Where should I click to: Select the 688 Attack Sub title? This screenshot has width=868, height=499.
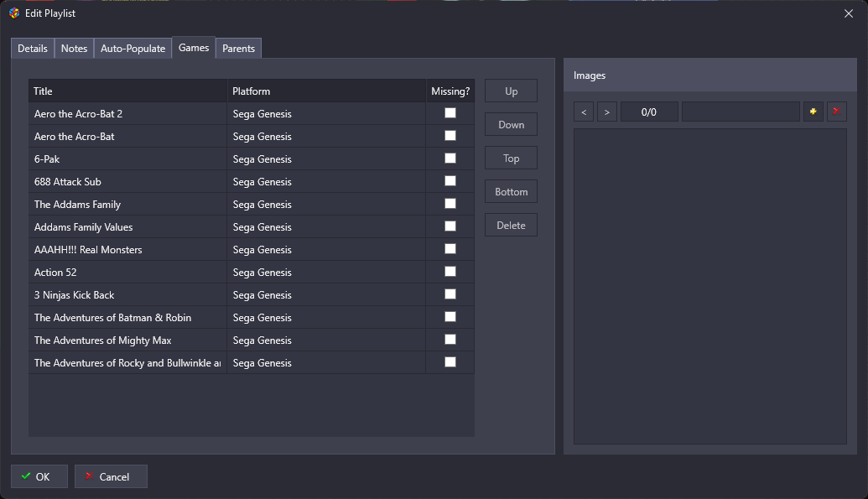68,182
